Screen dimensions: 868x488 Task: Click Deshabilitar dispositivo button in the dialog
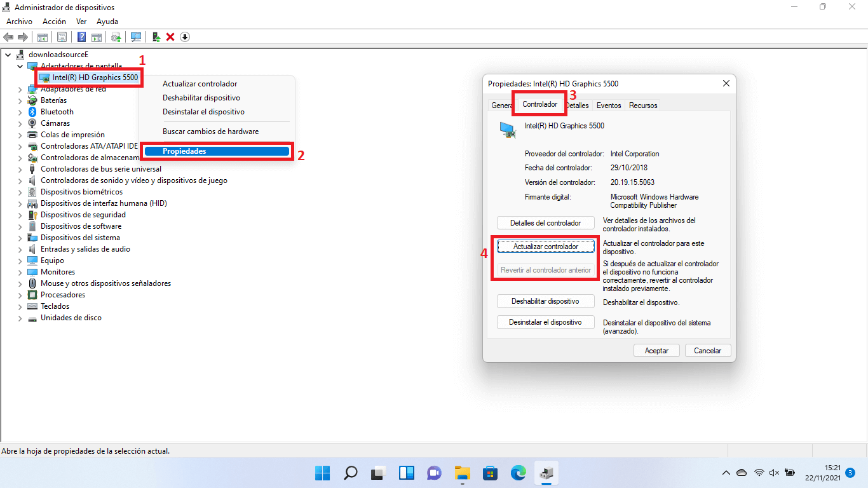pos(546,301)
